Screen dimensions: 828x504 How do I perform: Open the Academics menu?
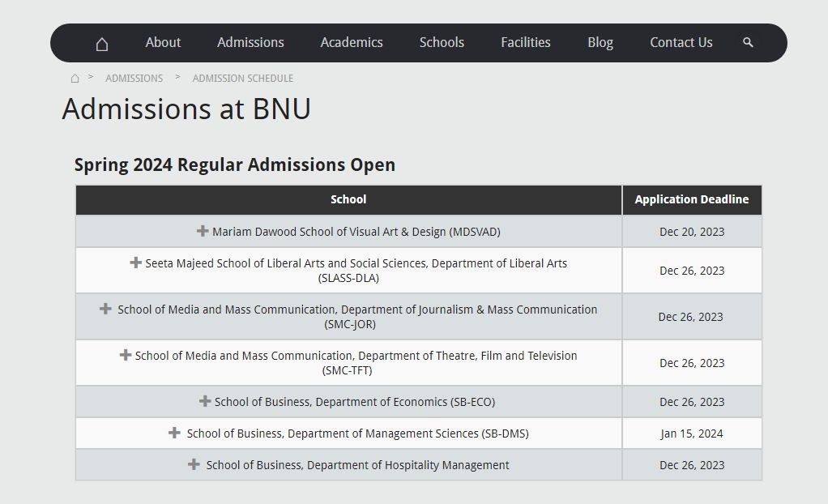coord(352,42)
